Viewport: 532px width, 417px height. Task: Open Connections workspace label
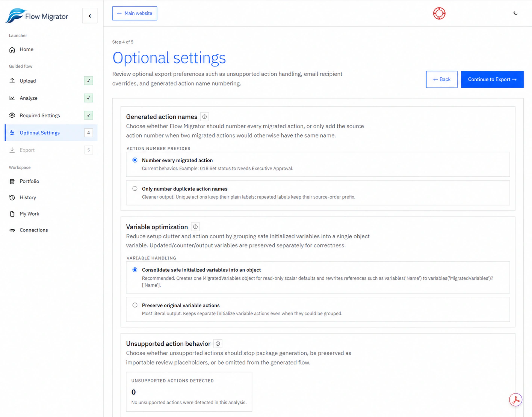click(x=34, y=230)
